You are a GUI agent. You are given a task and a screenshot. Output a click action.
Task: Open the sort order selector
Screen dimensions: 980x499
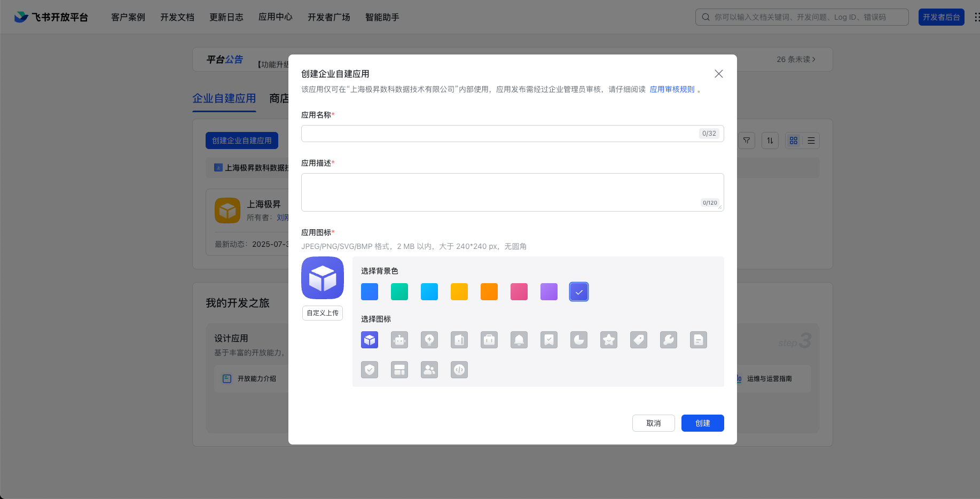pos(770,141)
